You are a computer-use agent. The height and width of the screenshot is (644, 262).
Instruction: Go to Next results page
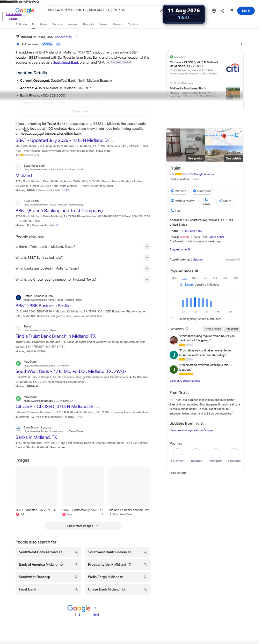pos(96,614)
